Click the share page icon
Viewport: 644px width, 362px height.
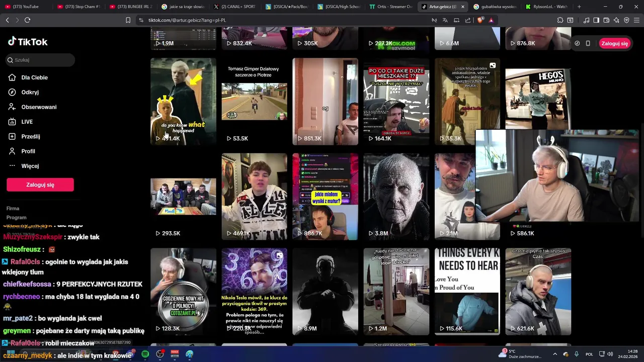[468, 20]
